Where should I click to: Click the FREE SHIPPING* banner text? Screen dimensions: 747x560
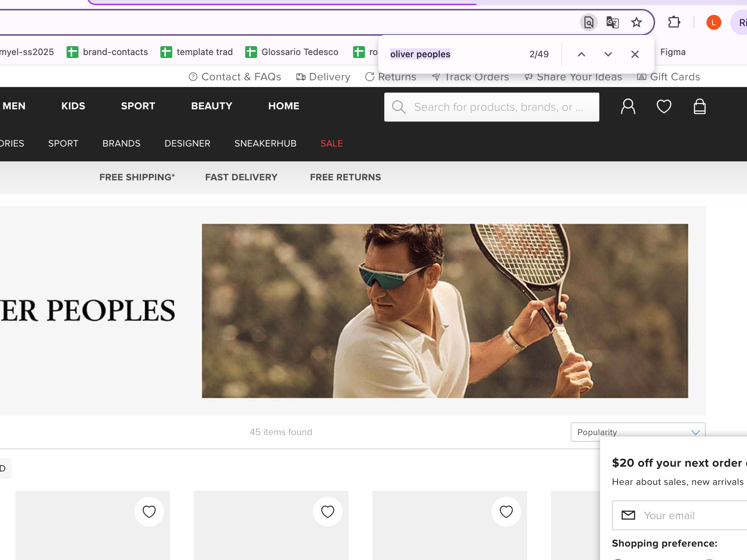click(x=137, y=177)
